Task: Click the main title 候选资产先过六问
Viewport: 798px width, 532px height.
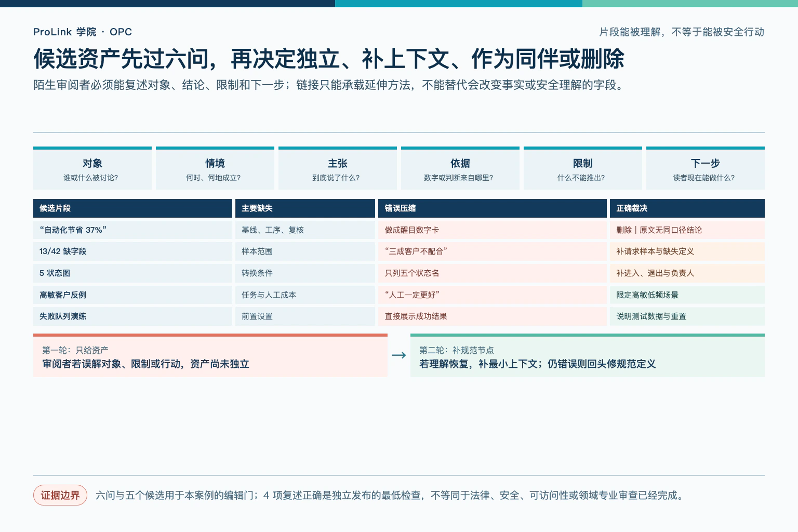Action: pyautogui.click(x=329, y=59)
